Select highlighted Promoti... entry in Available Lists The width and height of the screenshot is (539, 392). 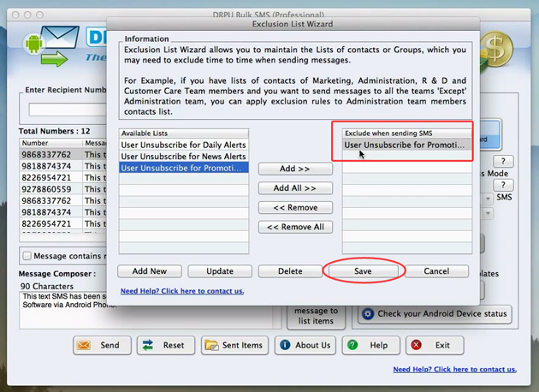coord(184,168)
